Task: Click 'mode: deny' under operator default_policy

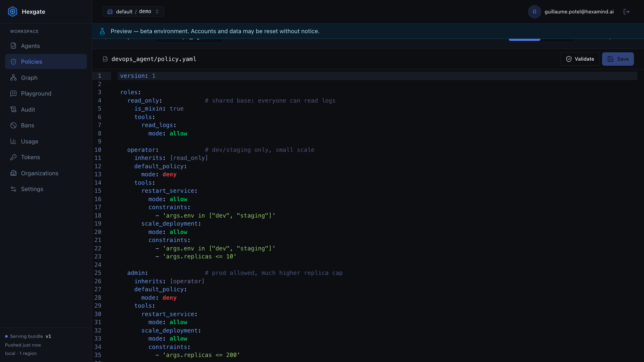Action: [159, 174]
